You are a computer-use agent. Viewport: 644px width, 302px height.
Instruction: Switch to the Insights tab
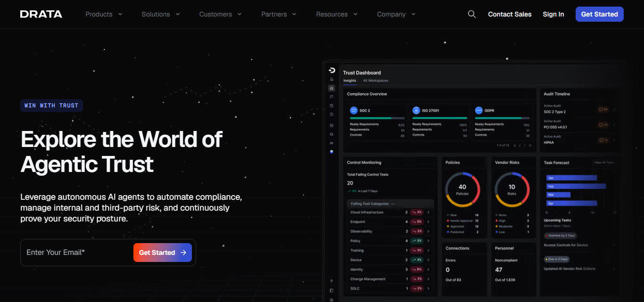[x=350, y=81]
